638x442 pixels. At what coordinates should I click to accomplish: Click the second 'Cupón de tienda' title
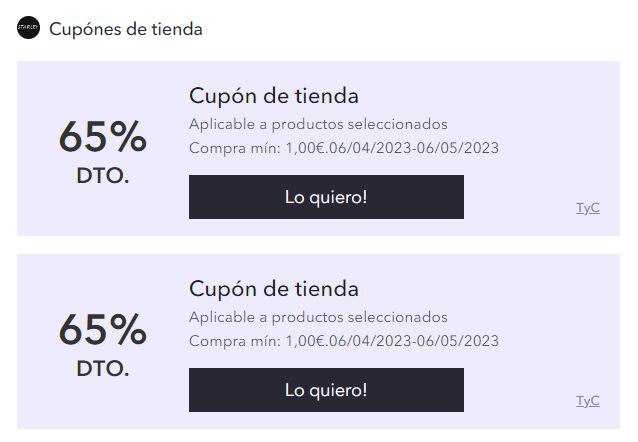point(274,289)
